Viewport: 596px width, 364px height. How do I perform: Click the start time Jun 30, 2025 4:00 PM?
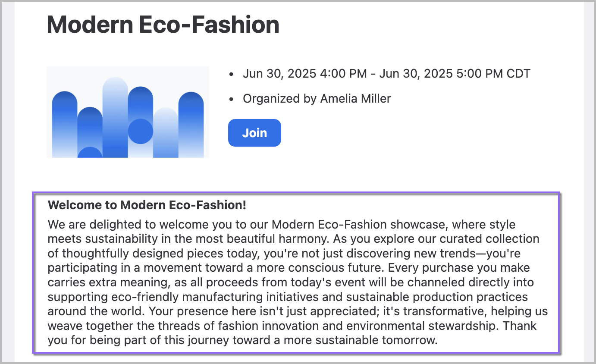point(304,74)
